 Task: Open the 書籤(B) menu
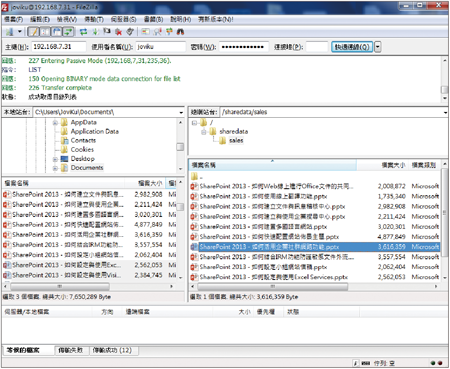(x=153, y=19)
